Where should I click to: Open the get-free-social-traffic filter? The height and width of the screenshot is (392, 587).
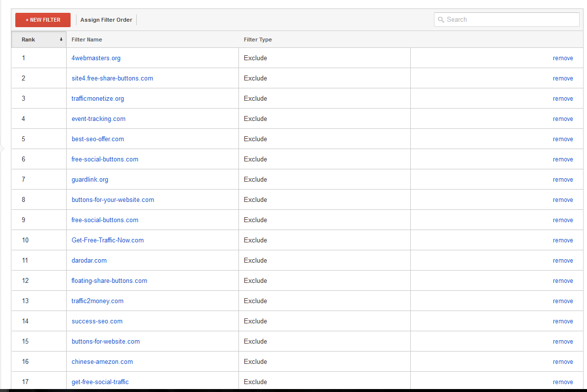(x=100, y=382)
